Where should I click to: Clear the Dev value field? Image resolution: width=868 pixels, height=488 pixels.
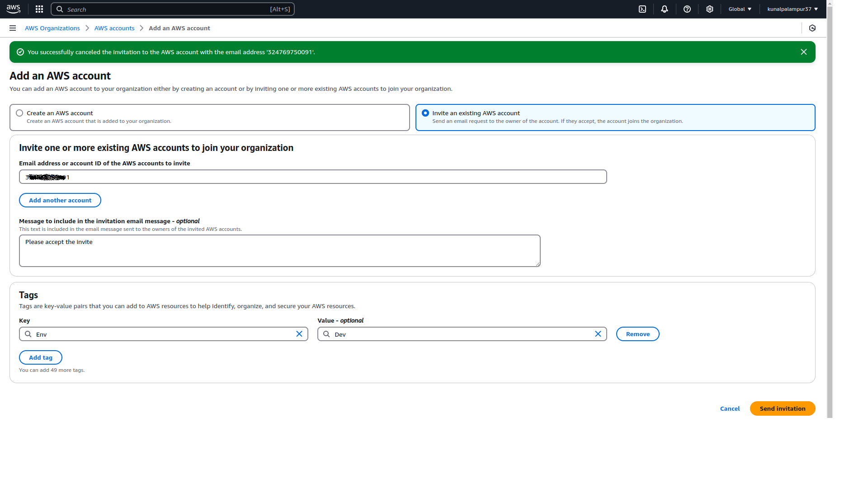coord(598,334)
